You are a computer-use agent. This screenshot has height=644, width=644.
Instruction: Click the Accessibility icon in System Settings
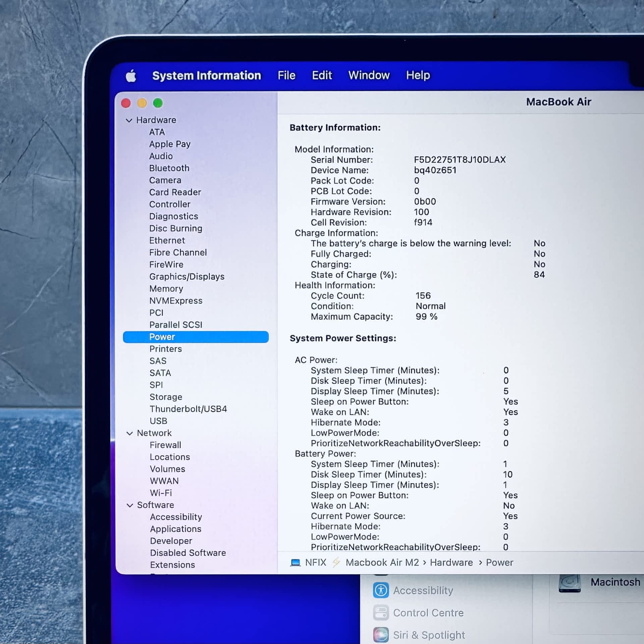pyautogui.click(x=381, y=590)
